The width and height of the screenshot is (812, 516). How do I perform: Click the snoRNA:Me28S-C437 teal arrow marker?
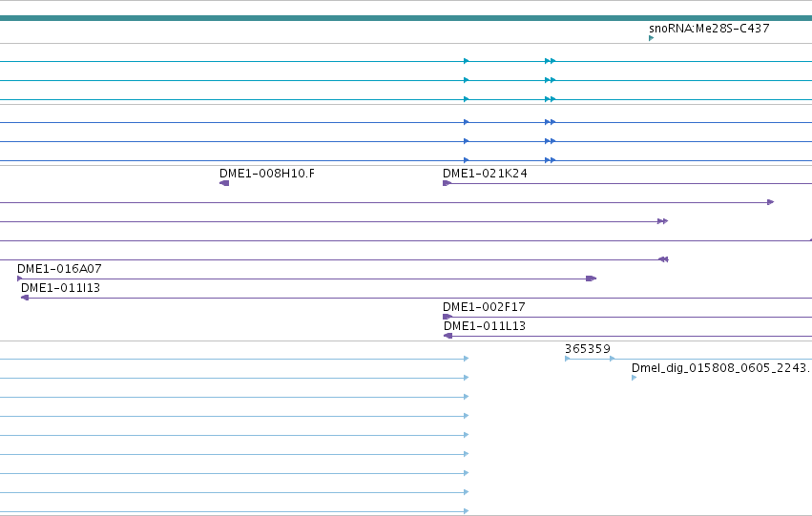[652, 38]
